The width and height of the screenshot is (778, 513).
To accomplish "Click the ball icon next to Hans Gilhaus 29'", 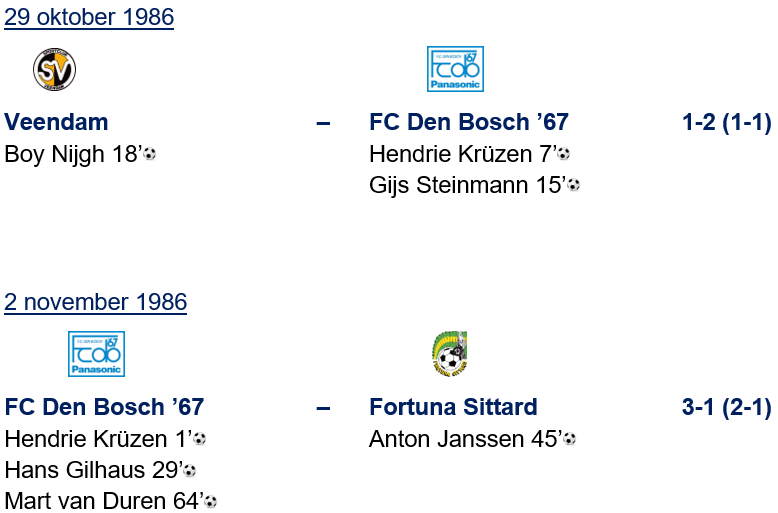I will (x=190, y=470).
